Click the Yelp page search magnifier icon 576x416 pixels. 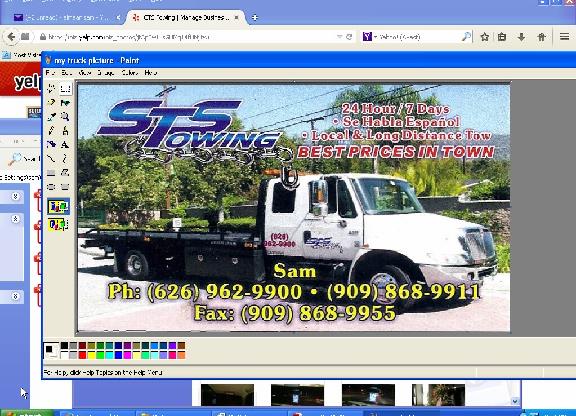coord(15,159)
